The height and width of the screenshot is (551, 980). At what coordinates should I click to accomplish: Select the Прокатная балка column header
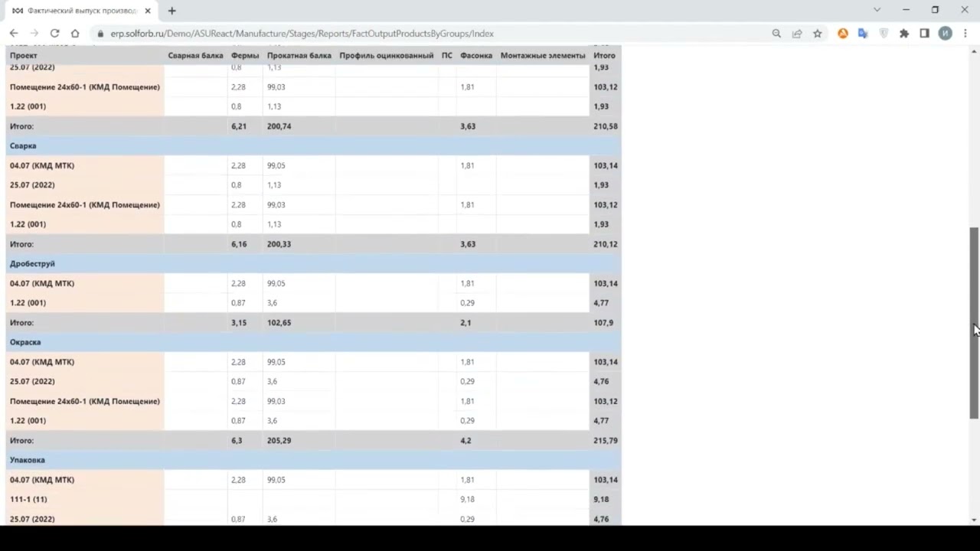[x=299, y=55]
